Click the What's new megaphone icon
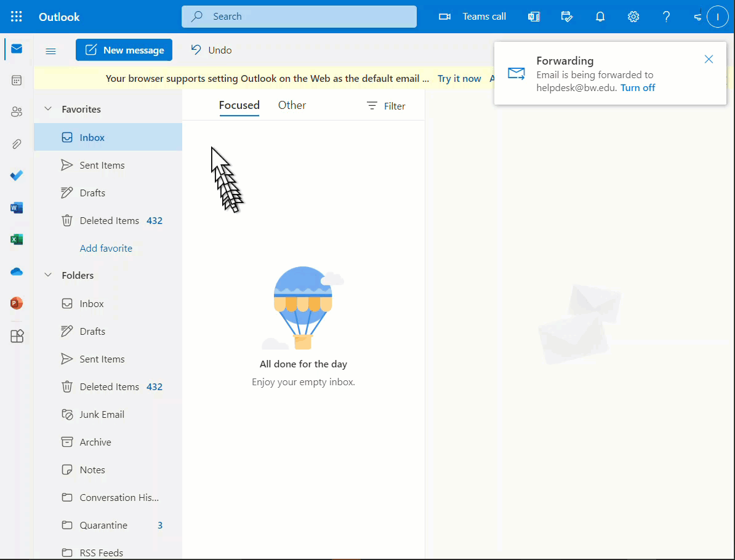 [698, 17]
